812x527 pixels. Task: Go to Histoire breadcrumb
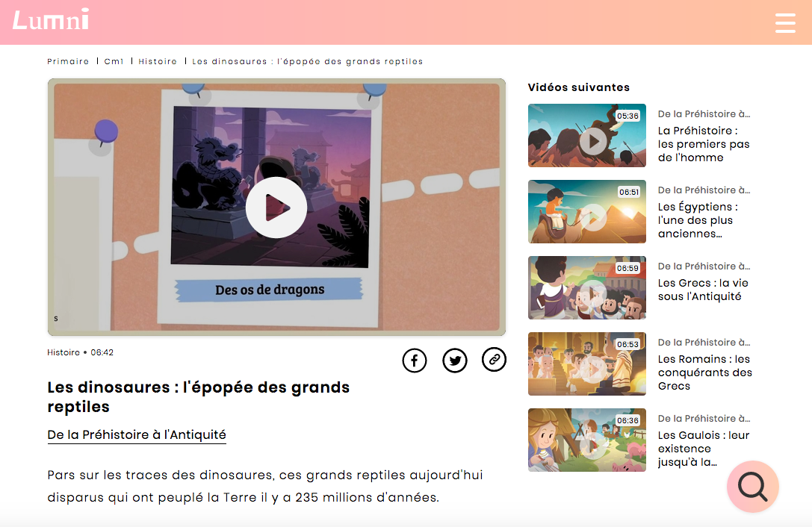point(158,62)
